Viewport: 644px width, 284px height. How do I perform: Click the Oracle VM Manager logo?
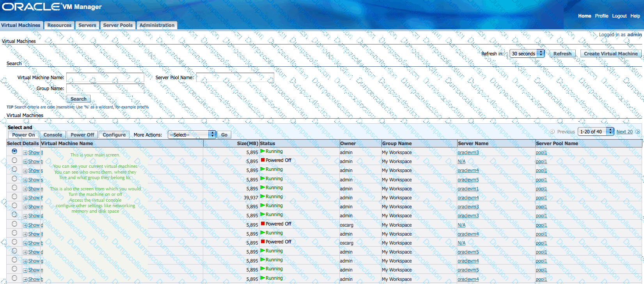coord(51,7)
